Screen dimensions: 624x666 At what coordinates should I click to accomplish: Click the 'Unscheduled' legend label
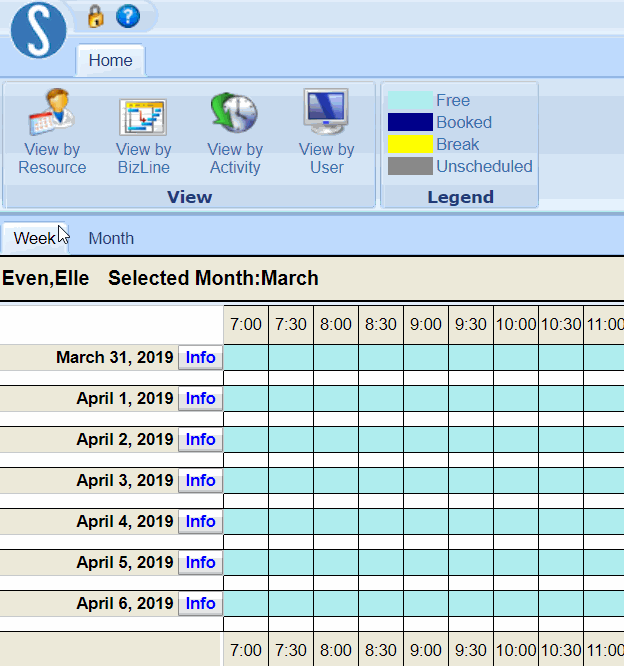484,166
